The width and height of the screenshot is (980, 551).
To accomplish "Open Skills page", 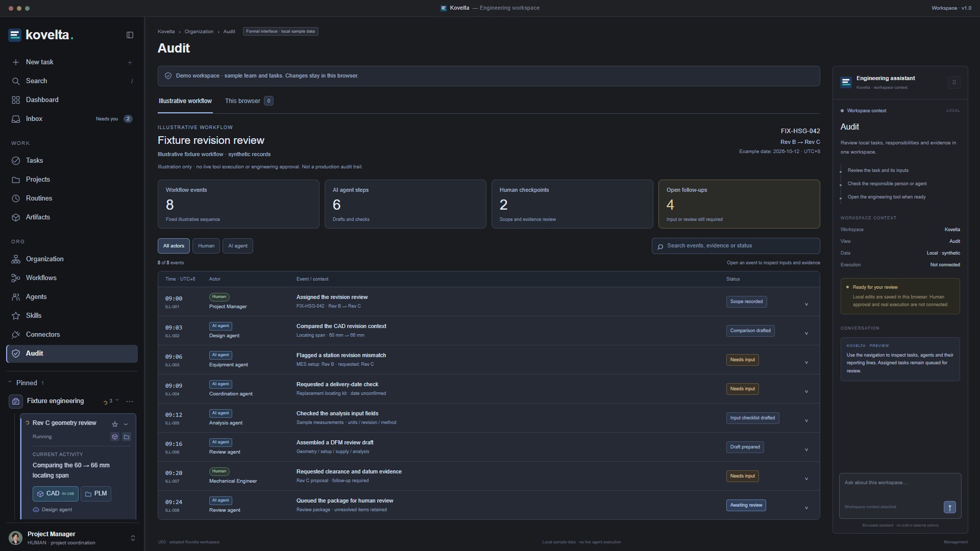I will [x=72, y=316].
